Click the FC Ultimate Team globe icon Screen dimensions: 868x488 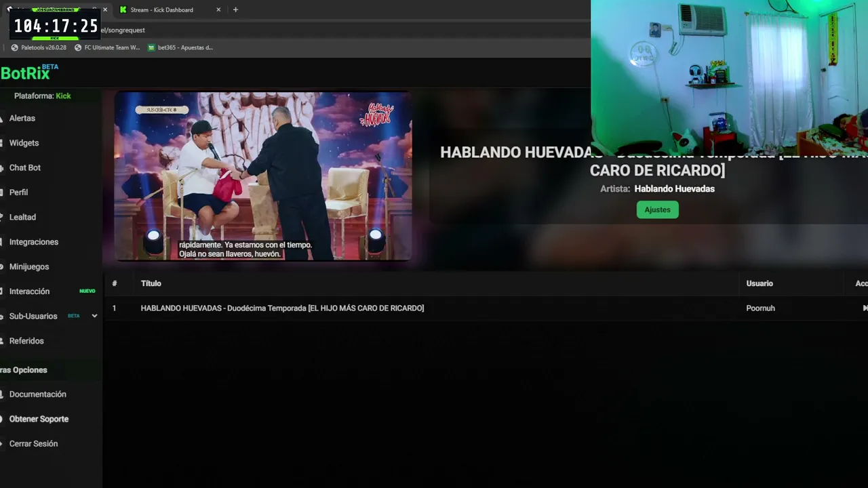pos(78,47)
